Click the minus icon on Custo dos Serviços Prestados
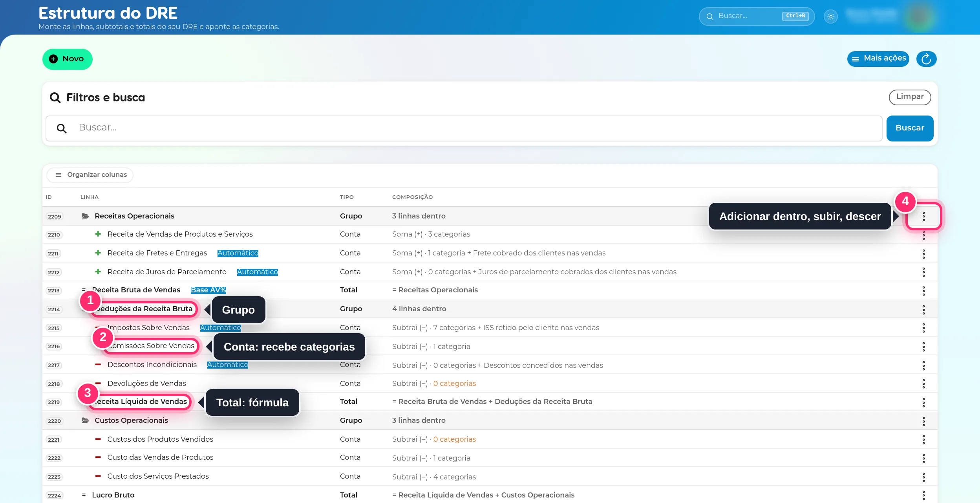This screenshot has width=980, height=503. [98, 476]
